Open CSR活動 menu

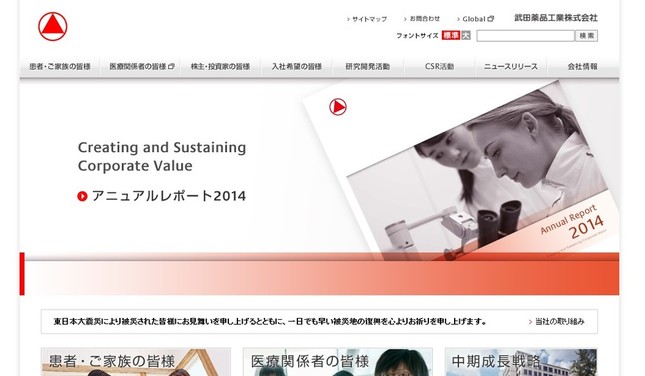pyautogui.click(x=439, y=66)
